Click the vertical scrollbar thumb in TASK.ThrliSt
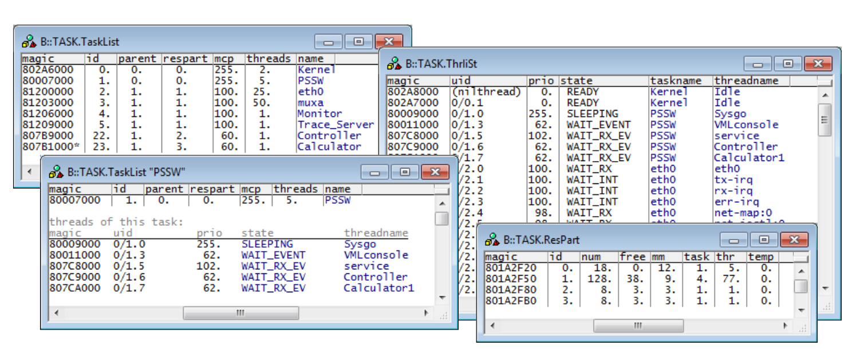 point(824,120)
